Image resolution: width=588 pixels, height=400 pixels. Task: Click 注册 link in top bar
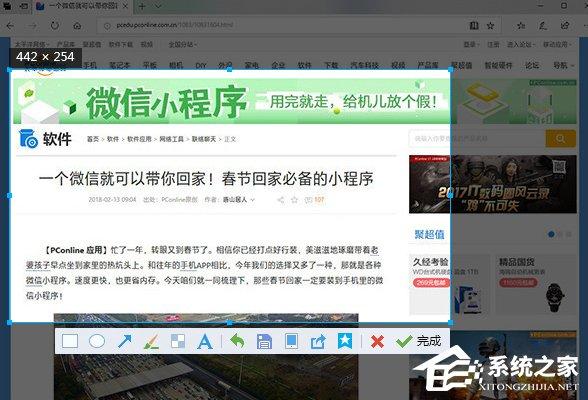(x=493, y=44)
